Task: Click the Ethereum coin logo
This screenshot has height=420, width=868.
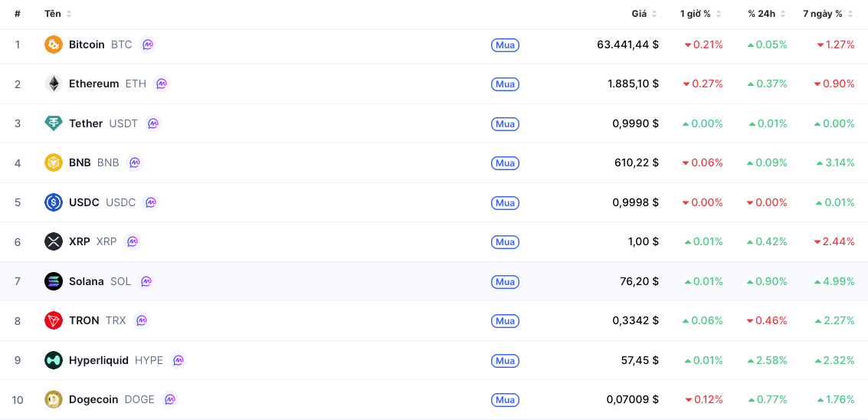Action: click(x=54, y=84)
